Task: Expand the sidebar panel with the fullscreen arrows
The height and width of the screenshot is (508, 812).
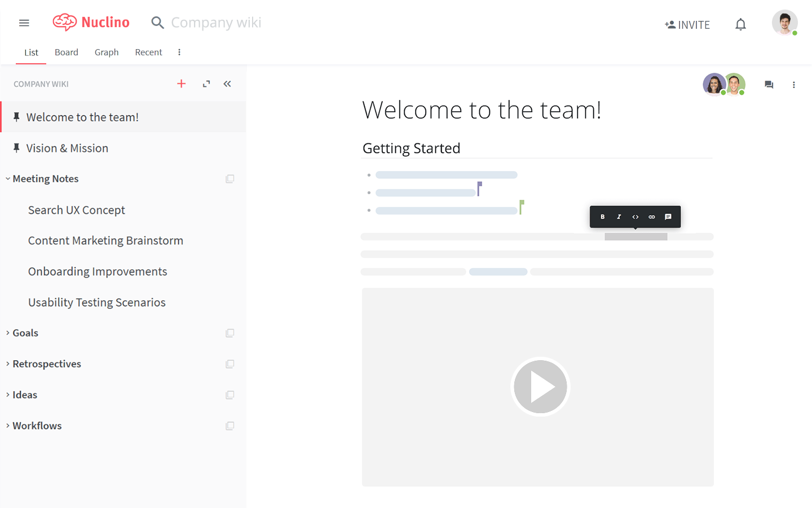Action: (206, 83)
